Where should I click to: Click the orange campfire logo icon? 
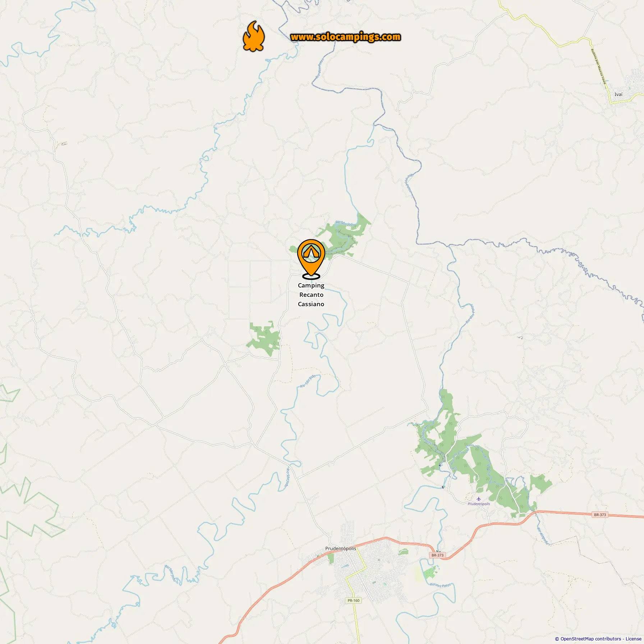point(254,36)
